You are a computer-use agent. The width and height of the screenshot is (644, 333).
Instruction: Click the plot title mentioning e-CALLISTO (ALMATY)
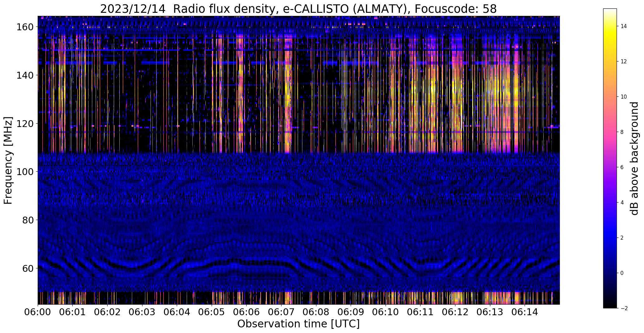[x=298, y=9]
